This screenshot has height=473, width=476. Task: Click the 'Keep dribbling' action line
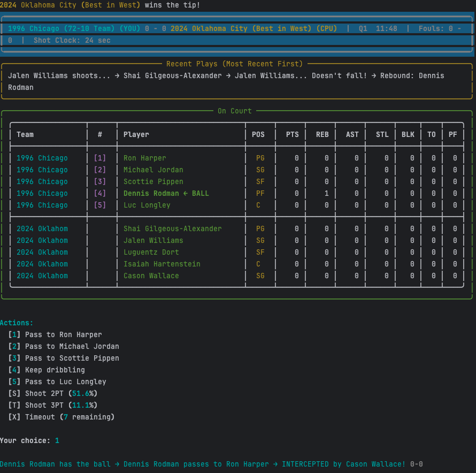[x=47, y=370]
